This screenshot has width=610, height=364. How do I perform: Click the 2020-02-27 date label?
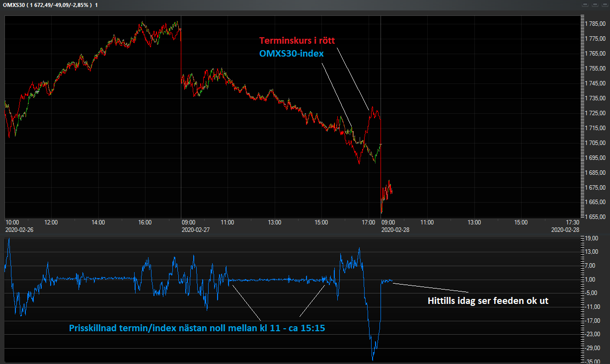[196, 230]
